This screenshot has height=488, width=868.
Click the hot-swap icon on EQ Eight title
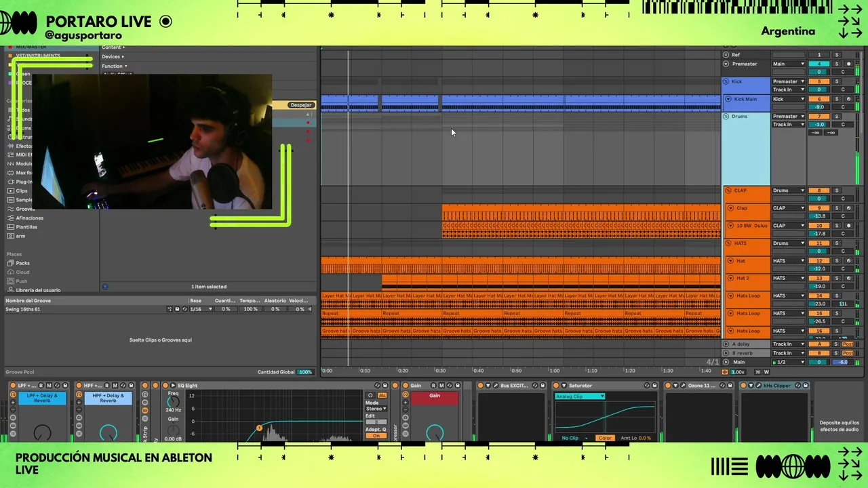point(377,386)
